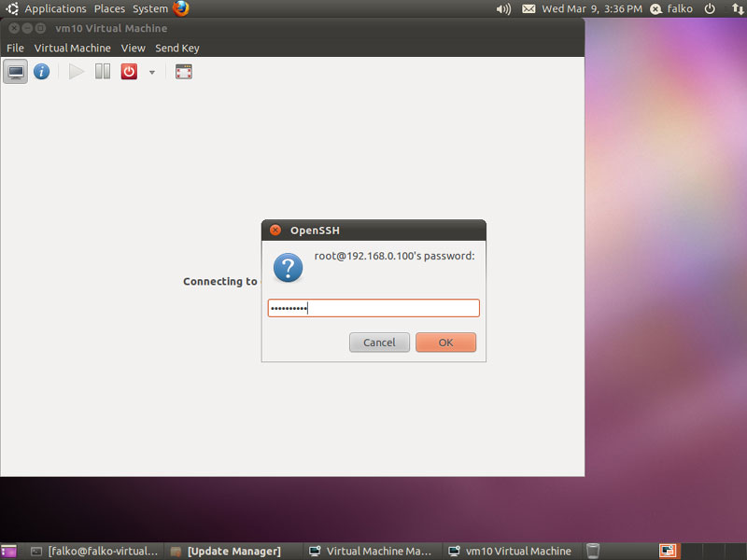Close the vm10 Virtual Machine window
The width and height of the screenshot is (747, 560).
point(14,28)
